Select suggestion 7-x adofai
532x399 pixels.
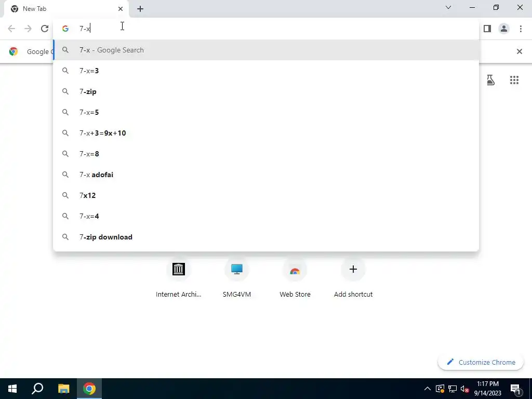(266, 175)
